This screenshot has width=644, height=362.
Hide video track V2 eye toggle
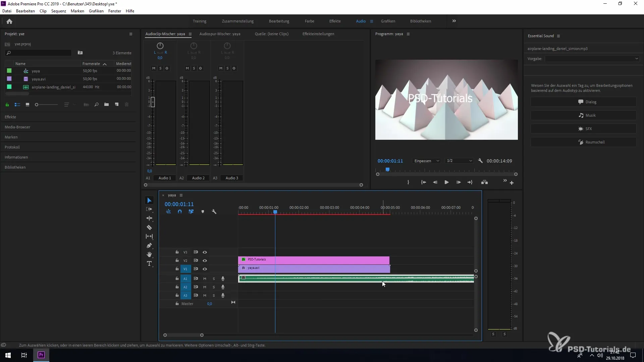tap(205, 261)
